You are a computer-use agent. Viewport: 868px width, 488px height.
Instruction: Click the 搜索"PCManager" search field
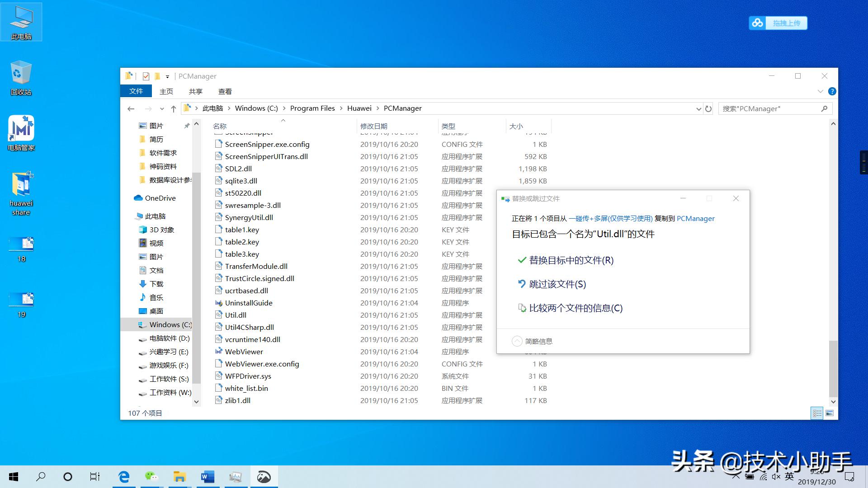pyautogui.click(x=769, y=108)
